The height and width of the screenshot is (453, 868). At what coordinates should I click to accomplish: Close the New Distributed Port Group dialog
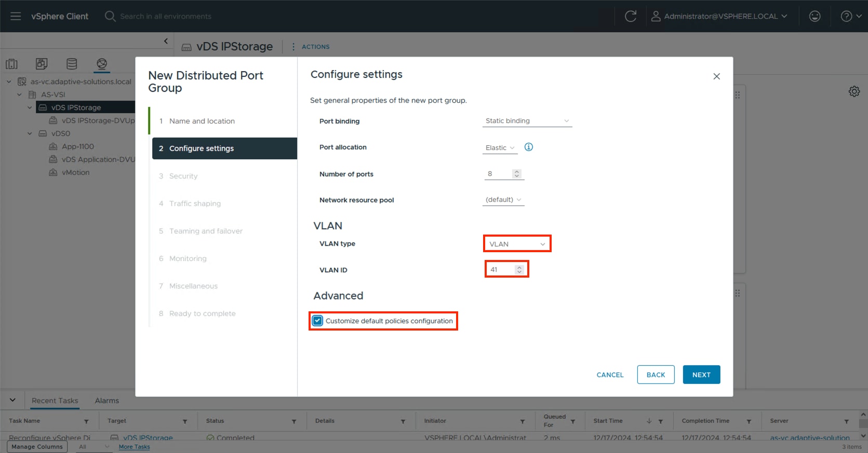(716, 76)
